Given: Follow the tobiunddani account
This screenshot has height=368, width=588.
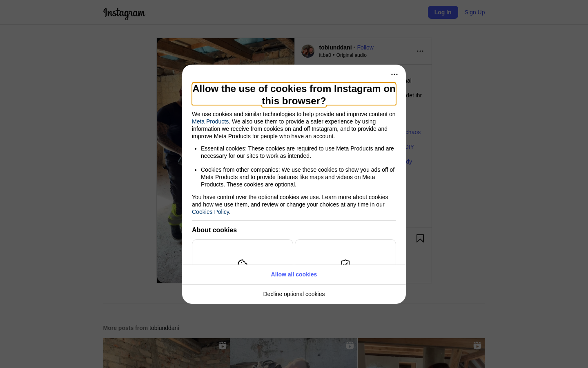Looking at the screenshot, I should coord(365,47).
